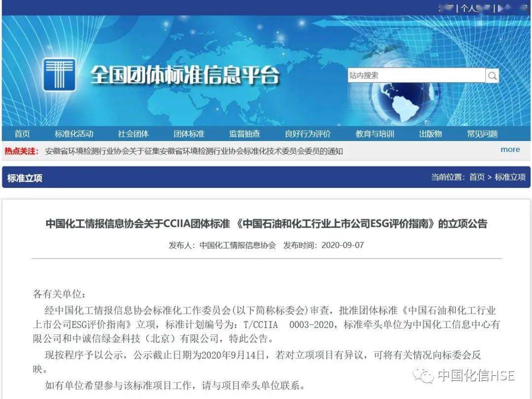Open the 良好行为评价 menu item

tap(308, 134)
